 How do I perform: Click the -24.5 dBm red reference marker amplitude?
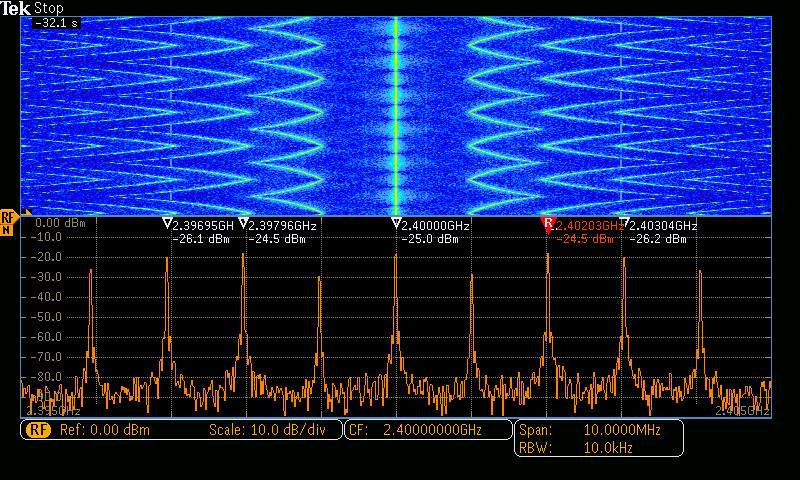(585, 240)
